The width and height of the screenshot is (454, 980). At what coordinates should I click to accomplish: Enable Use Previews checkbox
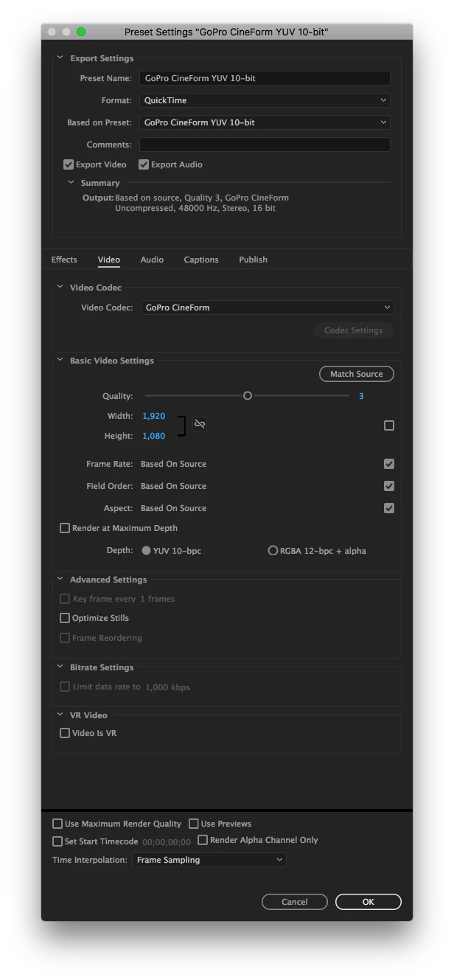click(x=194, y=824)
